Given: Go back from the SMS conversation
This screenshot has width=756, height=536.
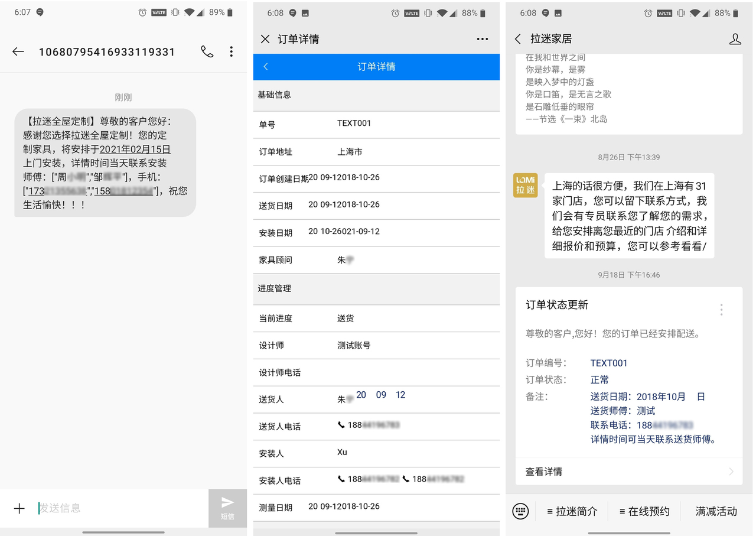Looking at the screenshot, I should (18, 51).
